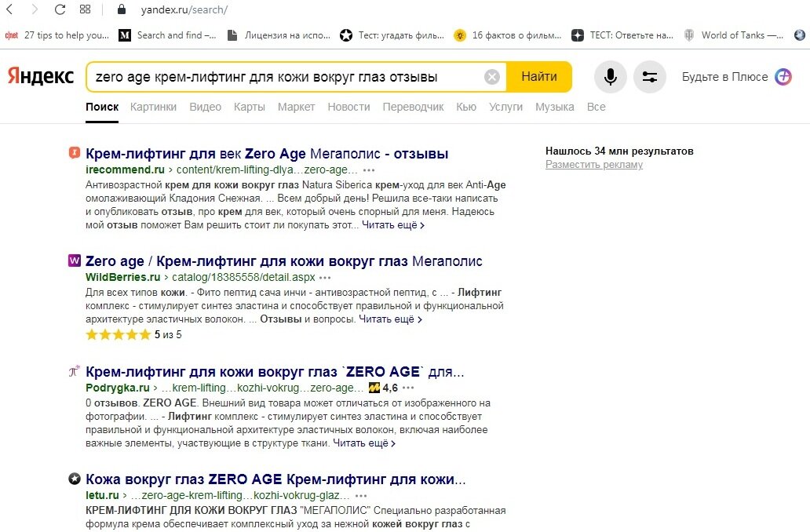This screenshot has width=810, height=532.
Task: Switch to the Переводчик tab
Action: pyautogui.click(x=413, y=107)
